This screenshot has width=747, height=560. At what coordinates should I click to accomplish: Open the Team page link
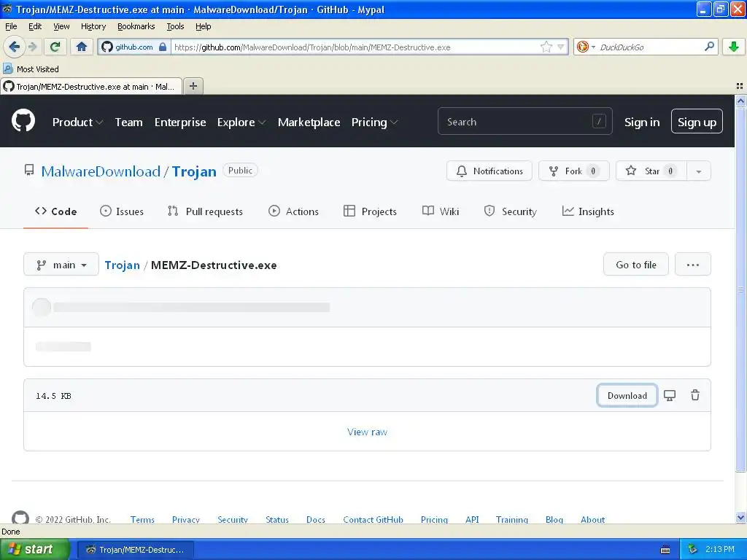[128, 122]
